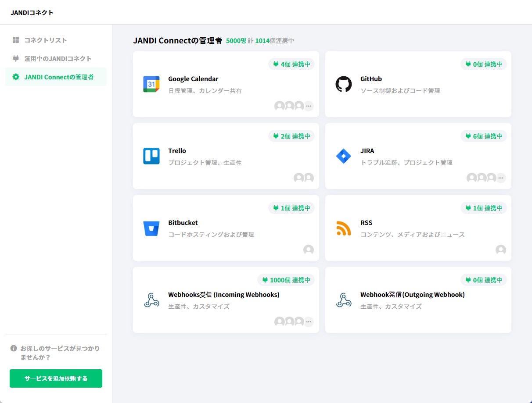Screen dimensions: 532x403
Task: Open 運用中のJANDIコネクト menu item
Action: pos(56,58)
